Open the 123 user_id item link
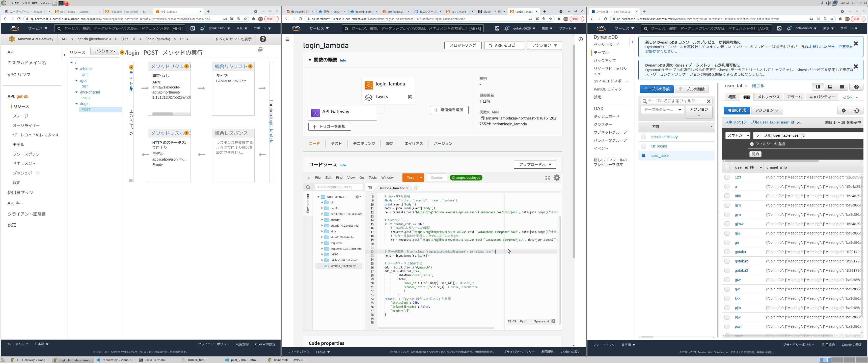The image size is (868, 363). tap(738, 177)
